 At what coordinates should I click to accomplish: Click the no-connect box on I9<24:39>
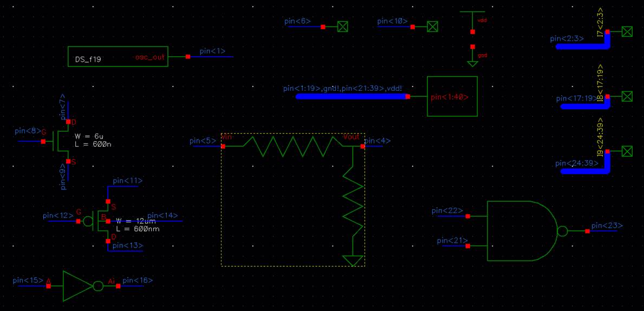(627, 151)
